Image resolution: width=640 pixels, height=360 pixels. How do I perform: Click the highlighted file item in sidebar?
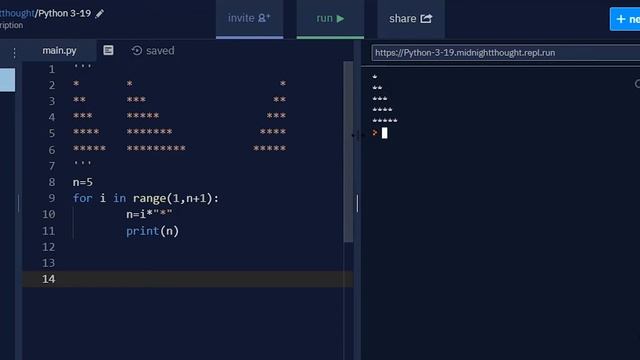pyautogui.click(x=7, y=80)
